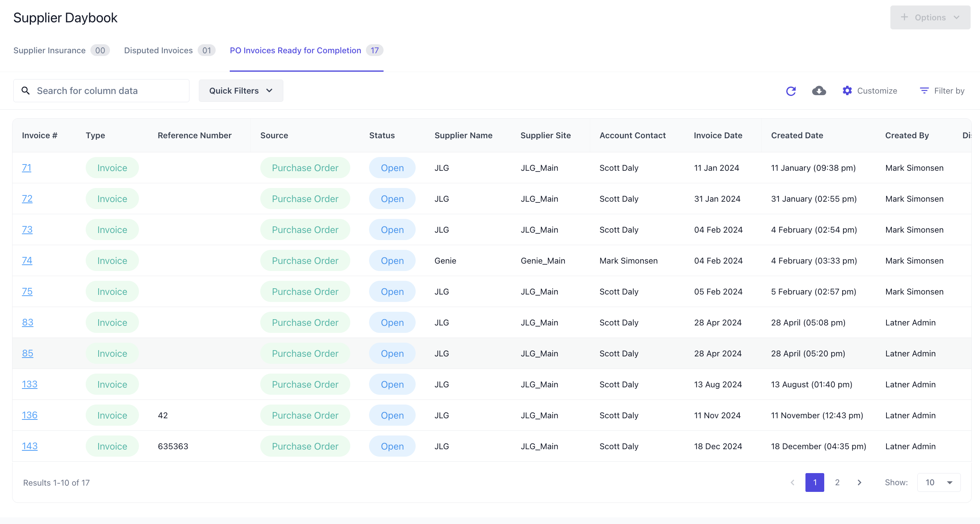980x524 pixels.
Task: Click the search magnifier icon
Action: tap(26, 91)
